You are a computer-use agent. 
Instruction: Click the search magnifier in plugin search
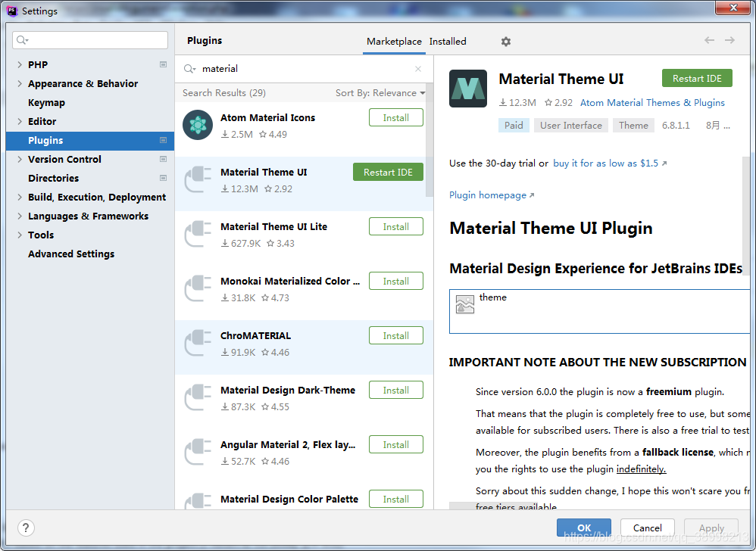point(189,69)
